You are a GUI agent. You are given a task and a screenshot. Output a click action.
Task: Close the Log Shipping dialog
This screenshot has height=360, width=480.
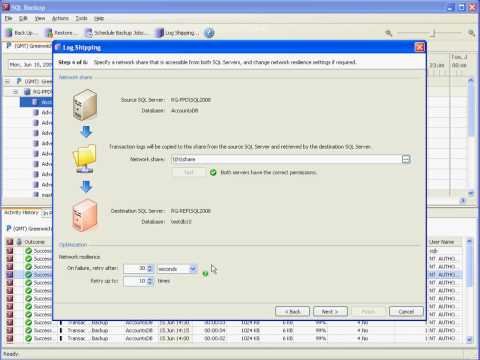click(x=420, y=47)
